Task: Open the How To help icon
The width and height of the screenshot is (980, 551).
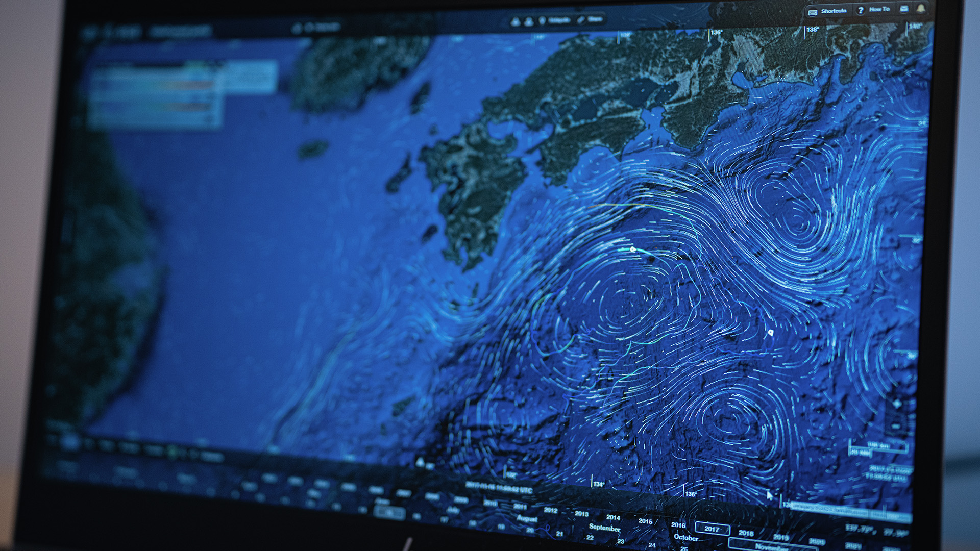Action: (x=861, y=10)
